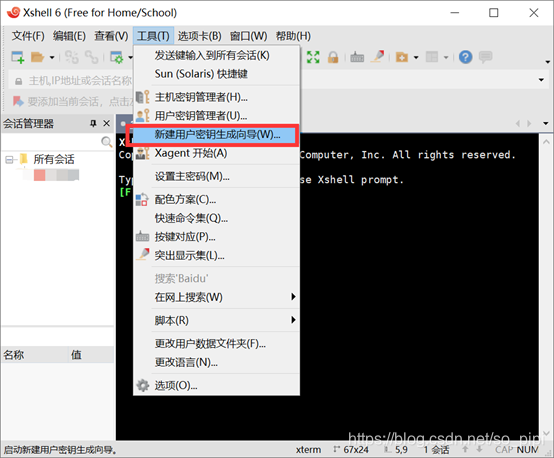Open 选项(O)... with gear icon
The width and height of the screenshot is (554, 458).
[216, 385]
